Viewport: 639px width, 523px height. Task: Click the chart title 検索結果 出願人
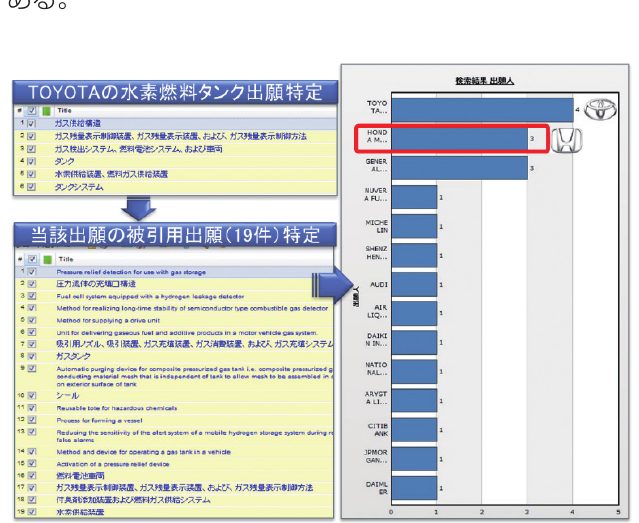[x=484, y=81]
